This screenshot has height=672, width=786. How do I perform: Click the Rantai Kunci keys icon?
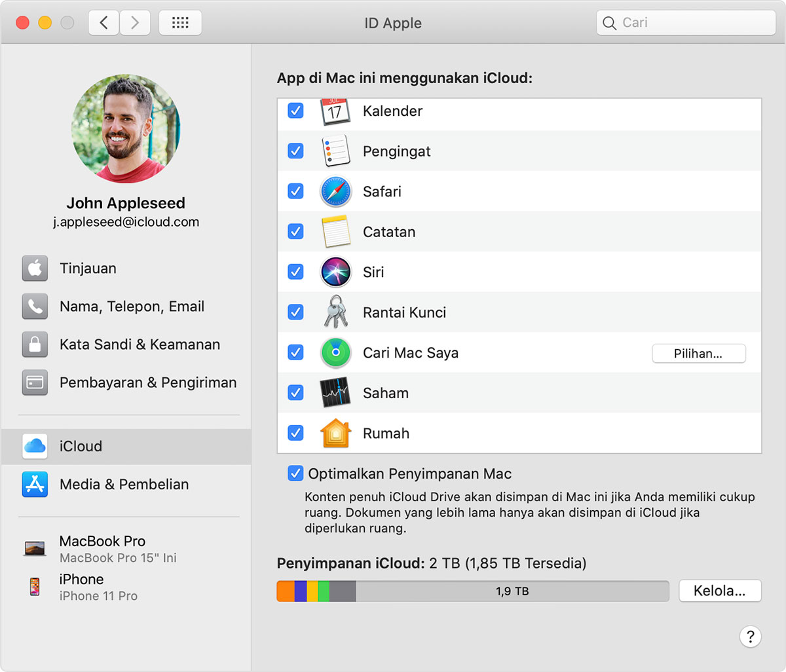point(335,312)
